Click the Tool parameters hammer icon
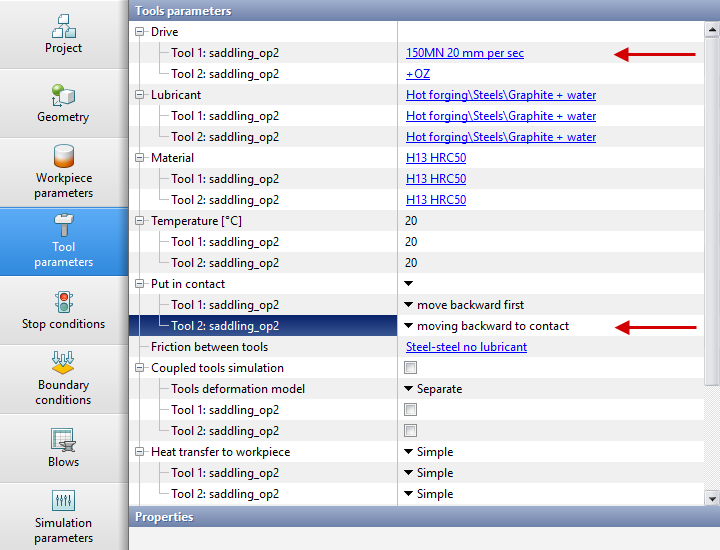 click(x=63, y=224)
